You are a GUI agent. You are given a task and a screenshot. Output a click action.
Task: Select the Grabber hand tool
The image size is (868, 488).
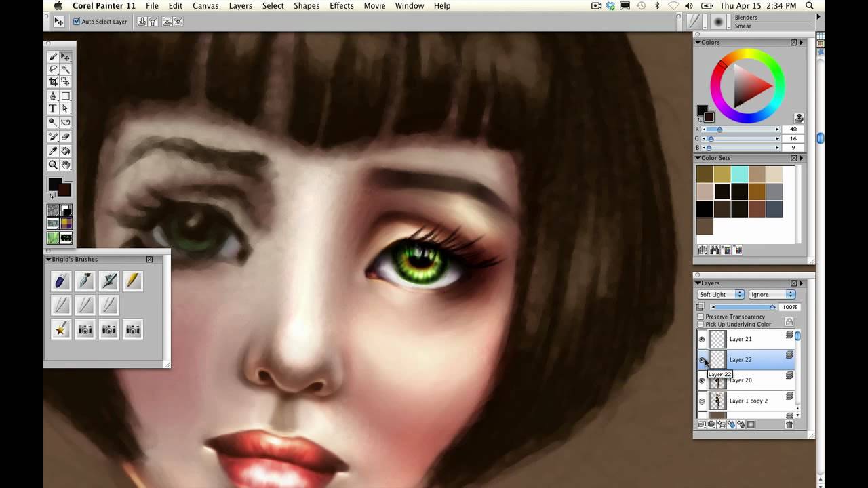[66, 165]
